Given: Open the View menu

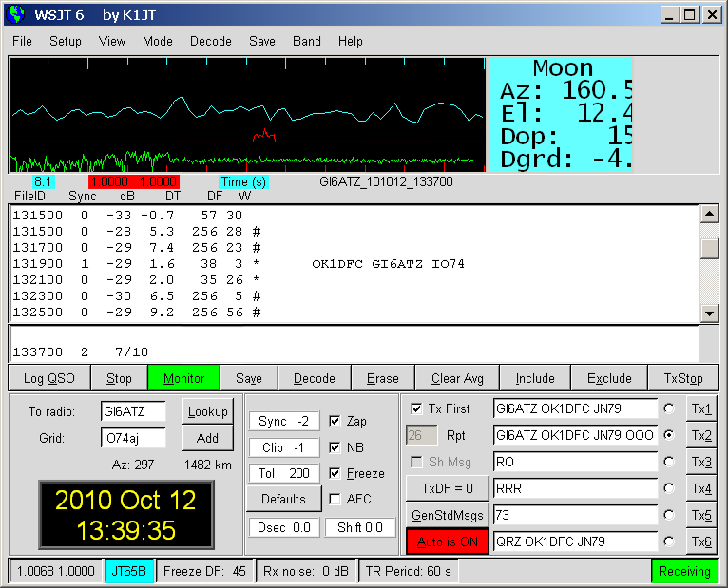Looking at the screenshot, I should pyautogui.click(x=112, y=41).
